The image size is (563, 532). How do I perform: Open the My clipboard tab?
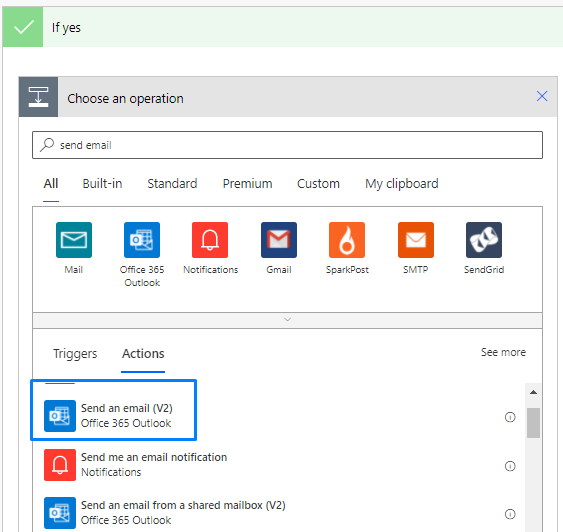click(x=402, y=184)
